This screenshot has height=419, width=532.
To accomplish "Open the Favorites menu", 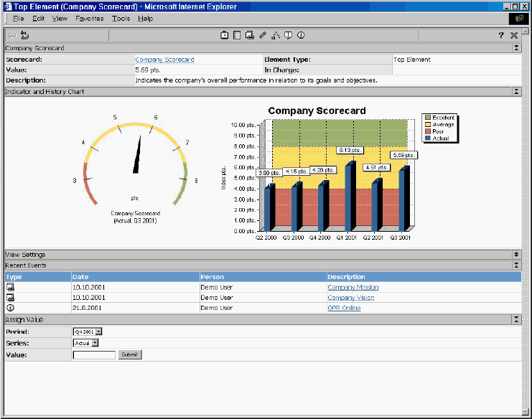I will pos(89,18).
